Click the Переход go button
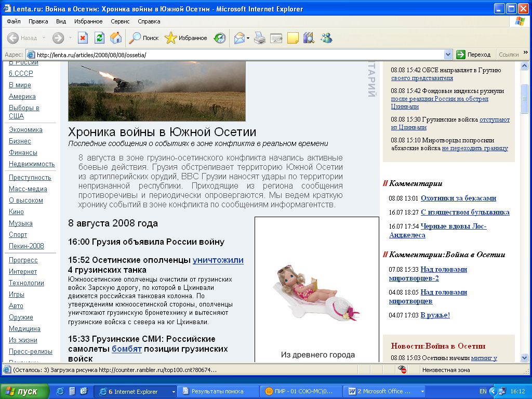 (x=473, y=55)
